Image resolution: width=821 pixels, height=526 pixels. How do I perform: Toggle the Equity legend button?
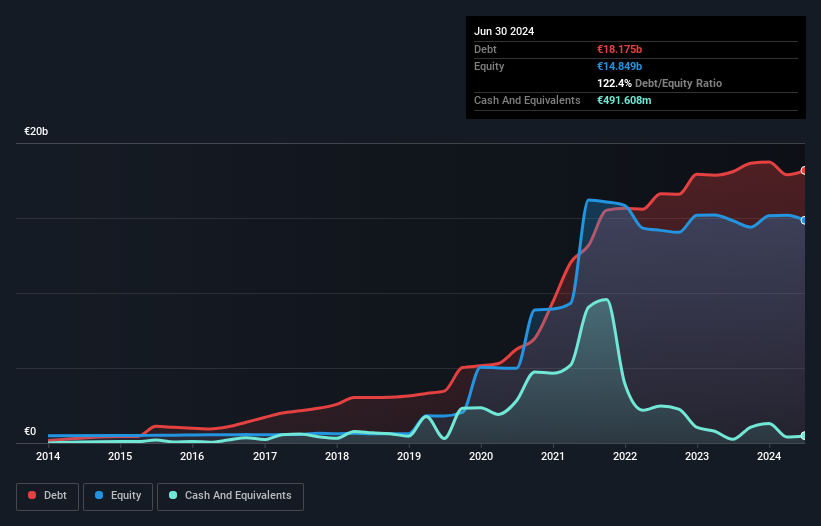118,496
